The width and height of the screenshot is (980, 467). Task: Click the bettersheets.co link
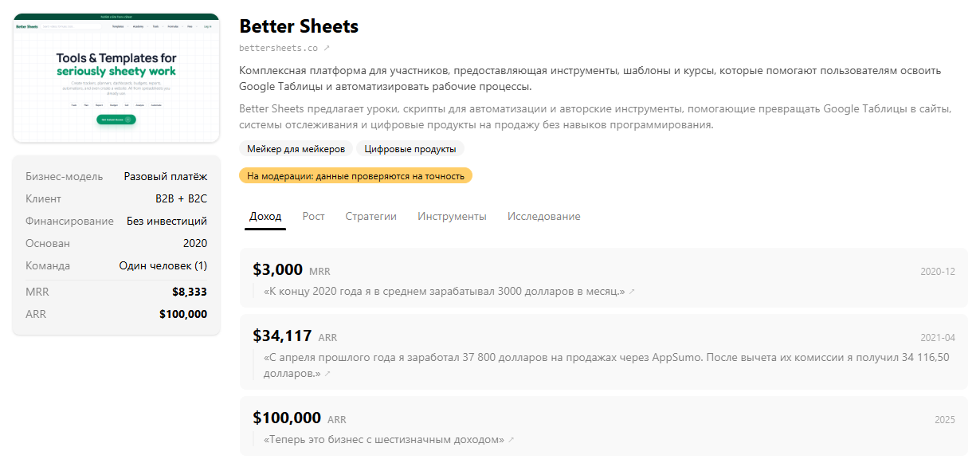(x=279, y=48)
